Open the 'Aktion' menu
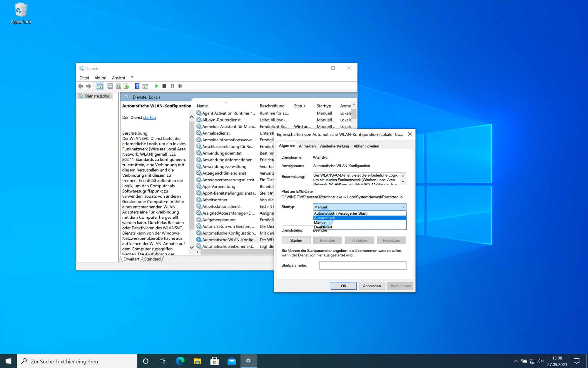This screenshot has width=588, height=368. point(100,78)
